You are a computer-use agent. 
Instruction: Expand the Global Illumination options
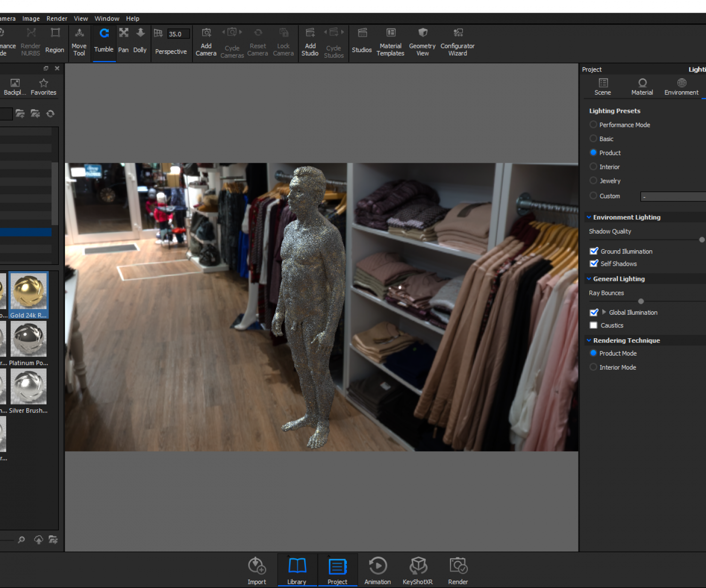pos(604,312)
